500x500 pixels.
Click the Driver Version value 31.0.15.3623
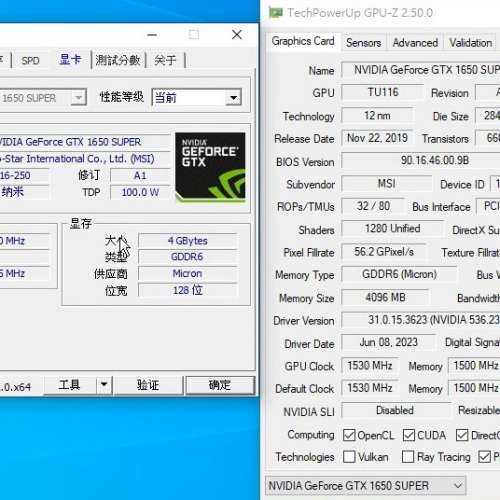421,320
